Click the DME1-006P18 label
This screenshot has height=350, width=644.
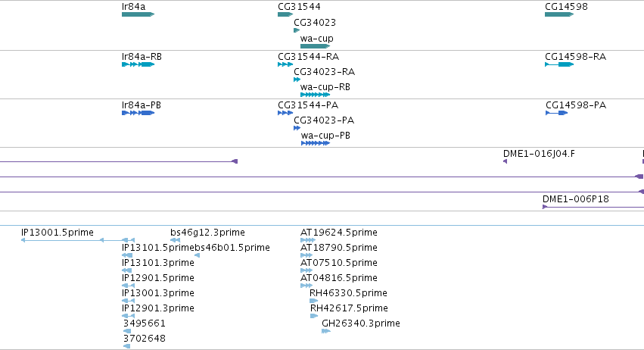click(575, 199)
